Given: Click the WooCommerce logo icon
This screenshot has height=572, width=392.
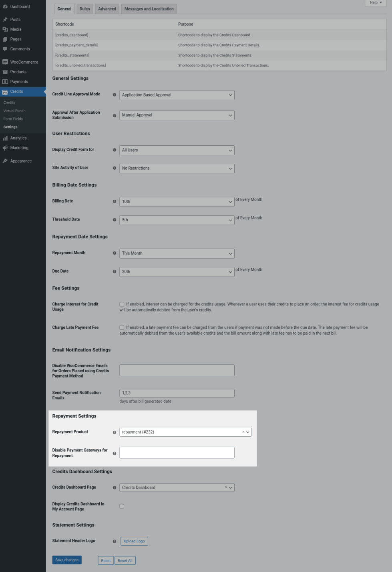Looking at the screenshot, I should tap(5, 62).
